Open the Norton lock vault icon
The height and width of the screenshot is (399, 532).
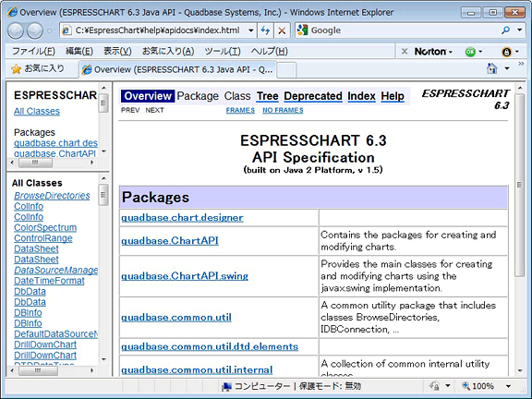pyautogui.click(x=506, y=52)
